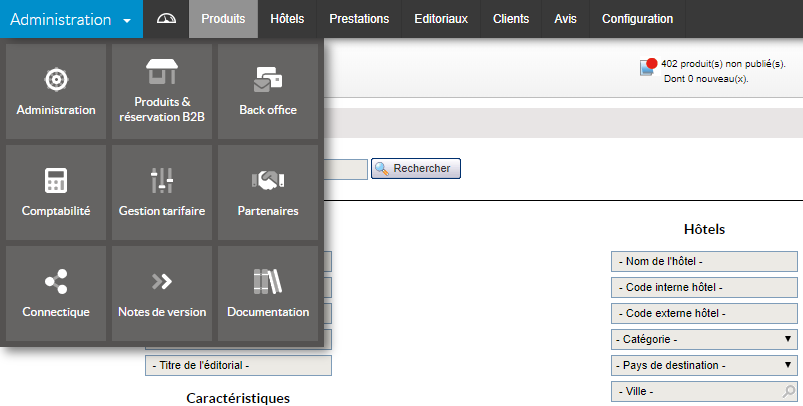Open the Gestion tarifaire sliders tile
Viewport: 803px width, 406px height.
click(x=162, y=193)
